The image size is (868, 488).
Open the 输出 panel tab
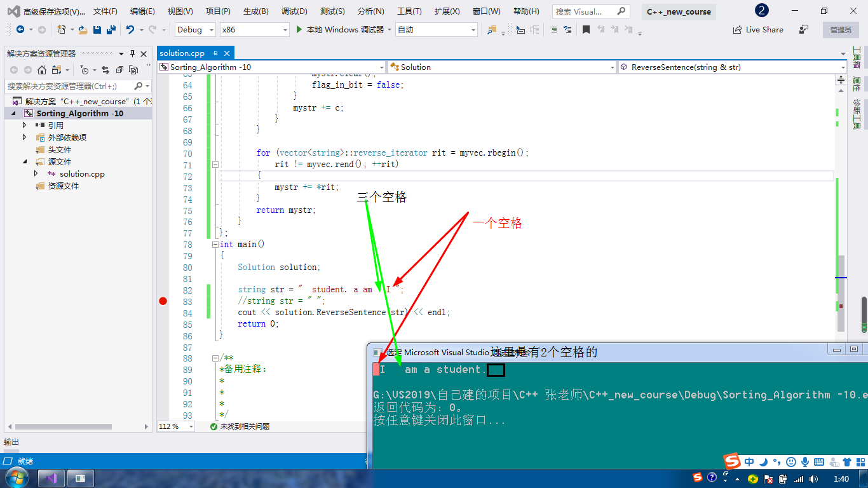[11, 442]
